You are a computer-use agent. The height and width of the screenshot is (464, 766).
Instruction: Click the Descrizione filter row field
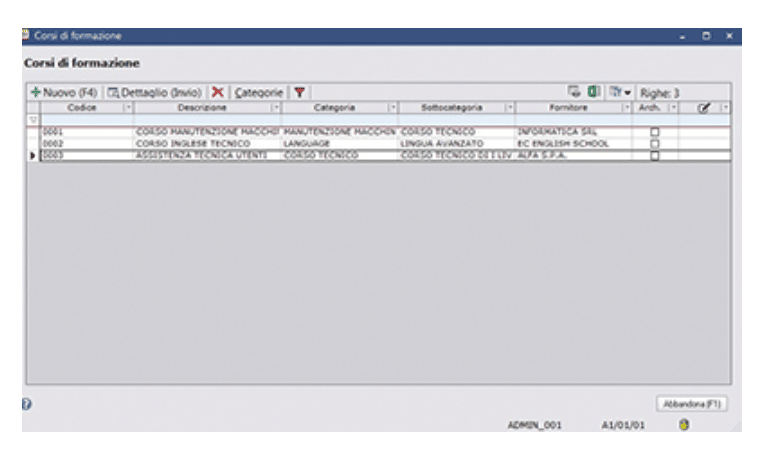(x=207, y=119)
